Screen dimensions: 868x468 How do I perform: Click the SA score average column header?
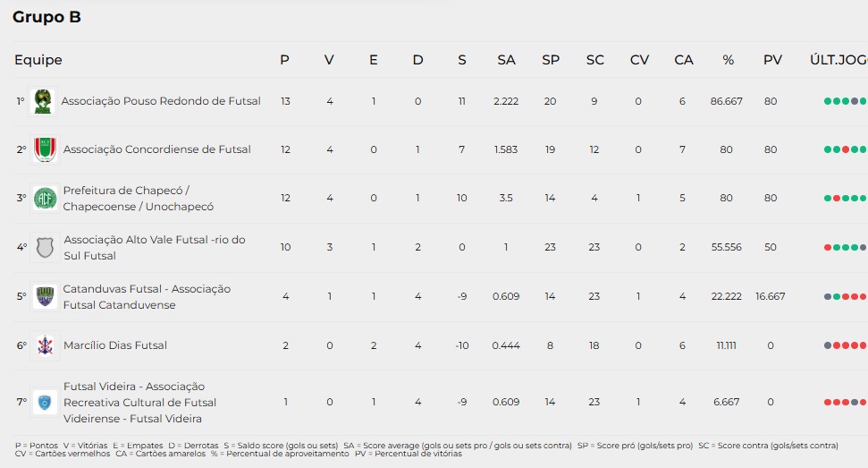click(x=506, y=60)
